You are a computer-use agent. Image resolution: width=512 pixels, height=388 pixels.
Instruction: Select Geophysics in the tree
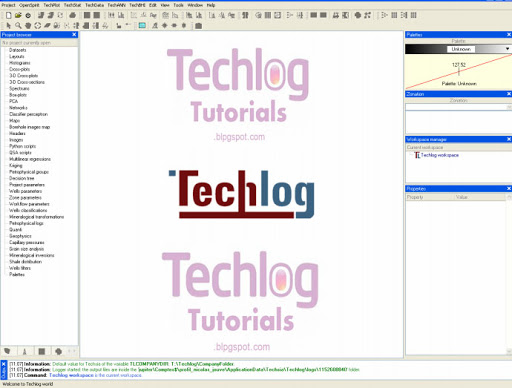(x=20, y=236)
